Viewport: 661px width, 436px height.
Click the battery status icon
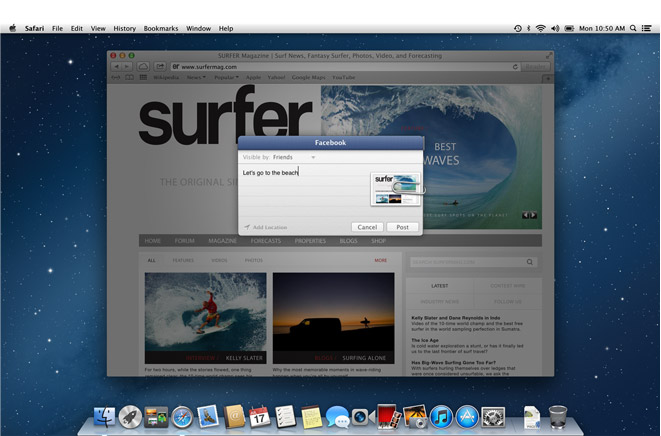click(569, 28)
